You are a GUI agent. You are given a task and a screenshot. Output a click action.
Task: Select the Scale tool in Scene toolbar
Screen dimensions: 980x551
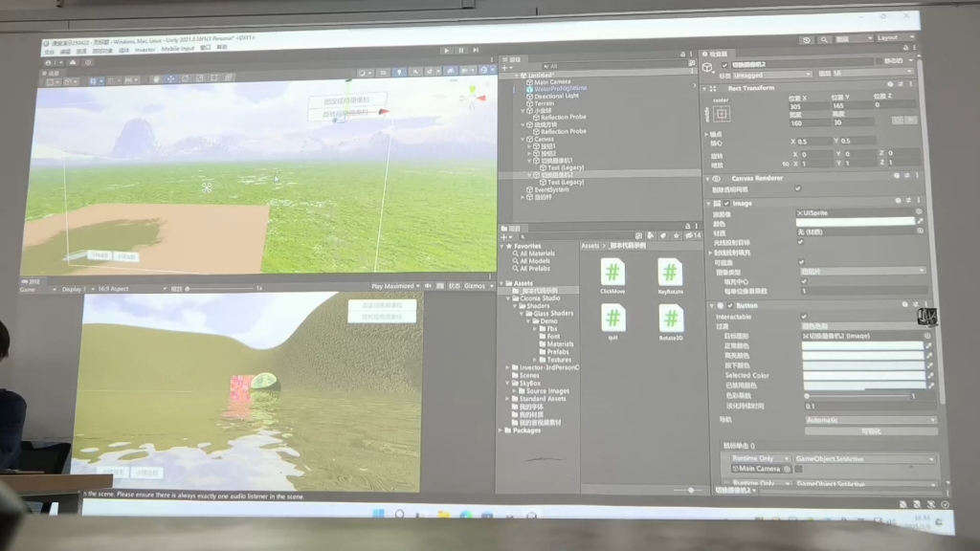click(199, 78)
